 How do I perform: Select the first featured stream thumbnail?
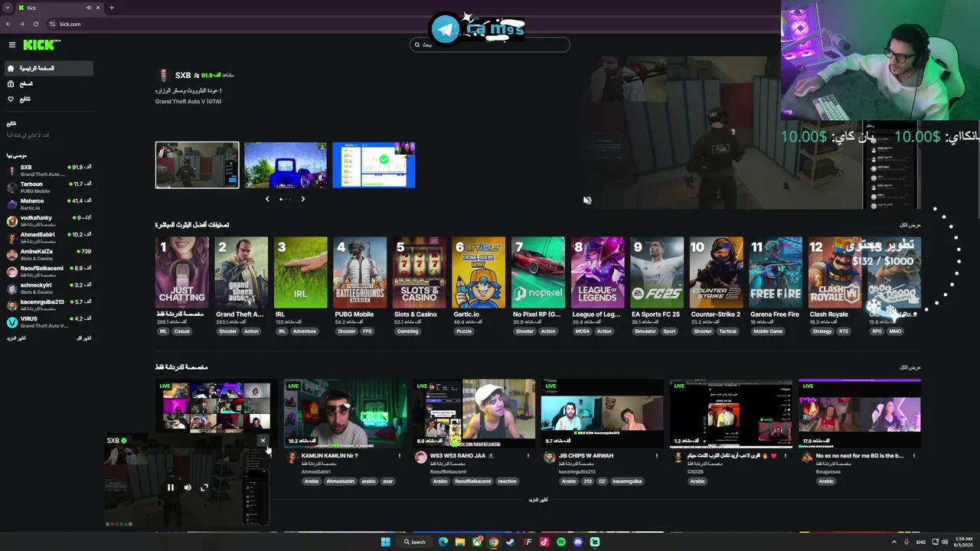[197, 165]
